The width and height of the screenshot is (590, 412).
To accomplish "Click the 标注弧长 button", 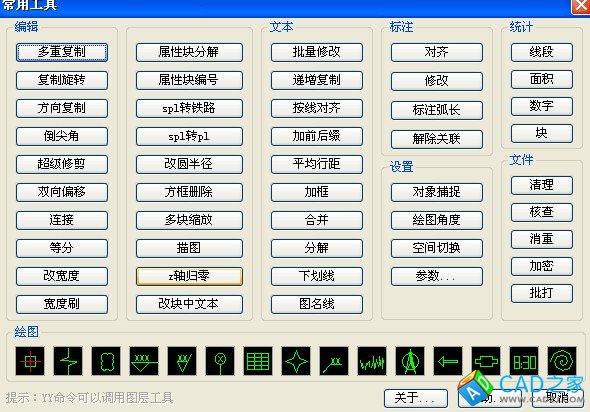I will tap(436, 110).
